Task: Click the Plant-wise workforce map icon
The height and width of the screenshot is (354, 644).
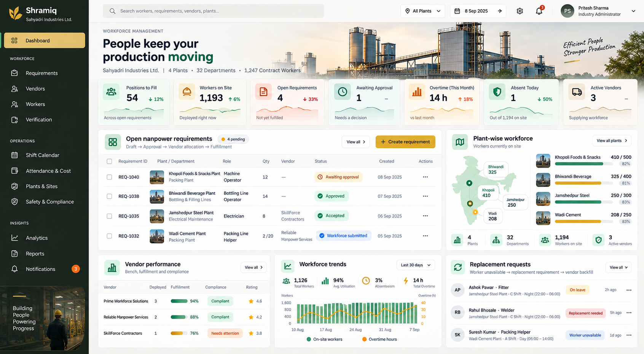Action: [460, 142]
